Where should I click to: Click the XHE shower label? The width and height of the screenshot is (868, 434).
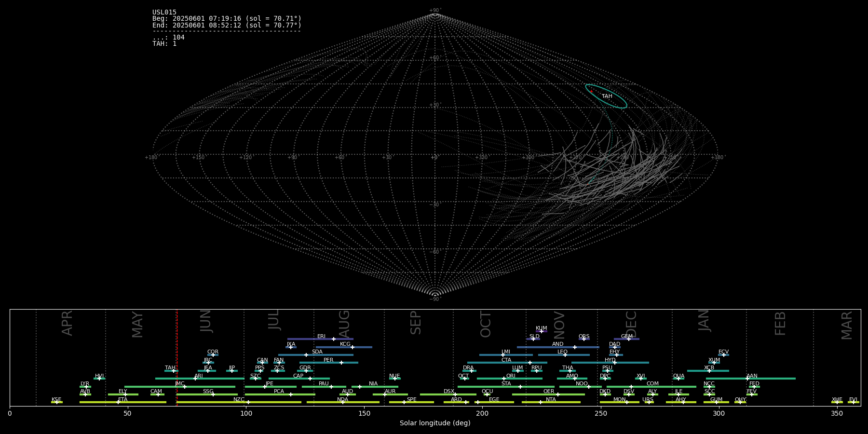coord(837,400)
